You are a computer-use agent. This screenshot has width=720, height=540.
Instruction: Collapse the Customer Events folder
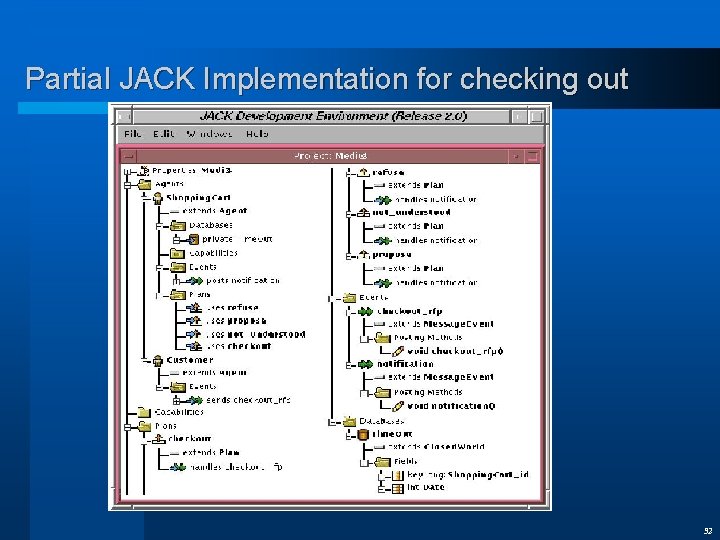pyautogui.click(x=159, y=388)
